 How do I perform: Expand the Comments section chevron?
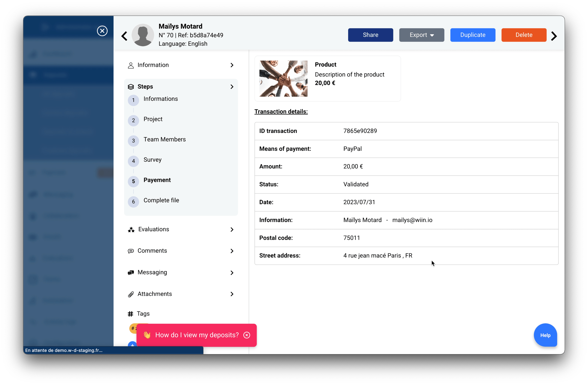(x=232, y=251)
